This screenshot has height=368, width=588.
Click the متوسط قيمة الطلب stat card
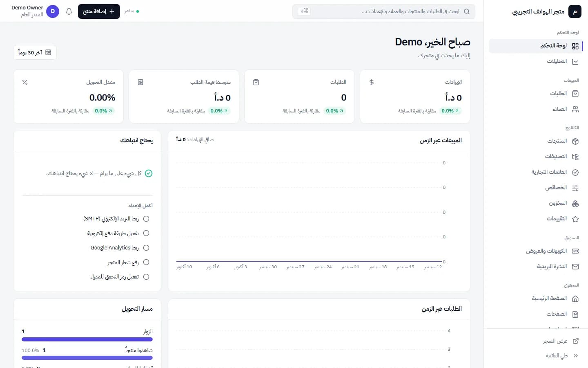[x=184, y=96]
